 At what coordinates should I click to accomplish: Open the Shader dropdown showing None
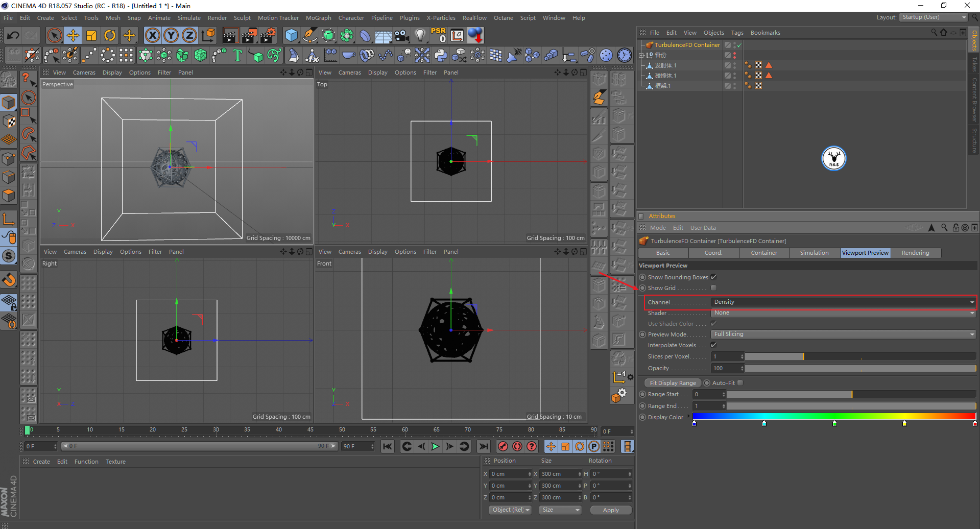click(843, 312)
